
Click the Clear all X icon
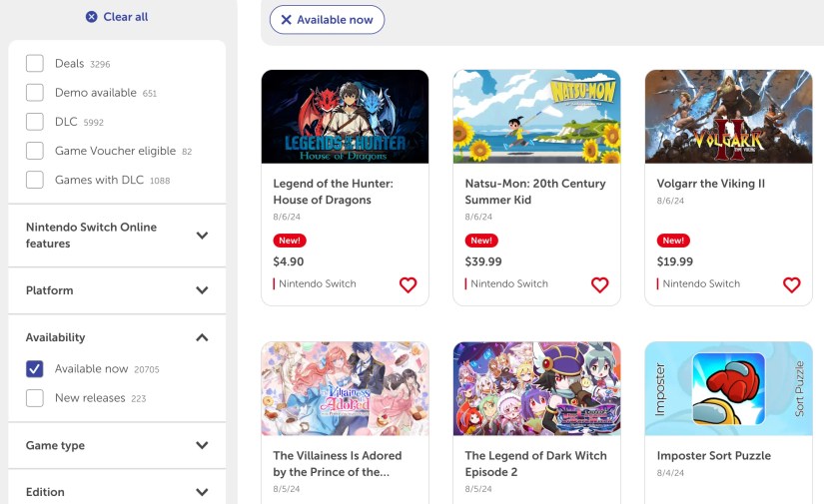point(92,17)
